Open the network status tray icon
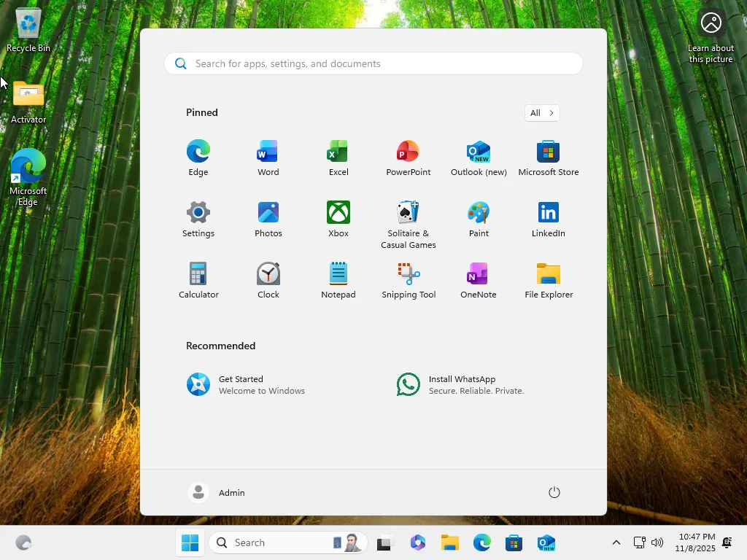This screenshot has width=747, height=560. click(639, 542)
